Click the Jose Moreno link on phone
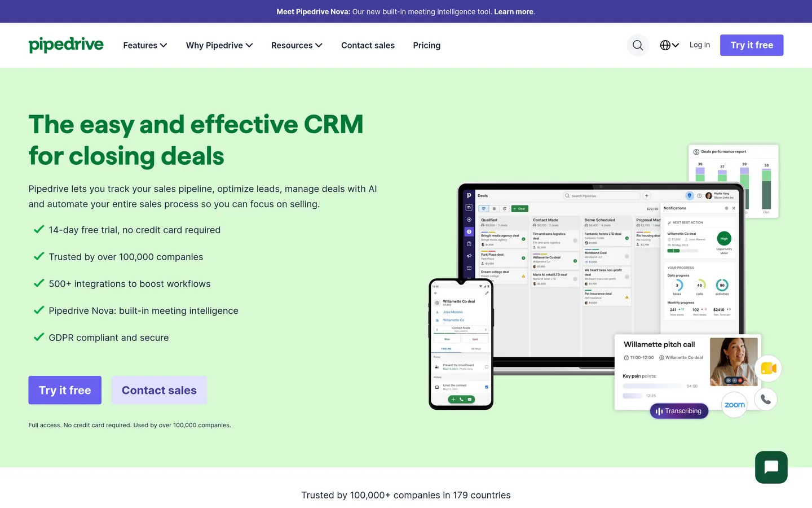Viewport: 812px width, 508px height. tap(453, 312)
